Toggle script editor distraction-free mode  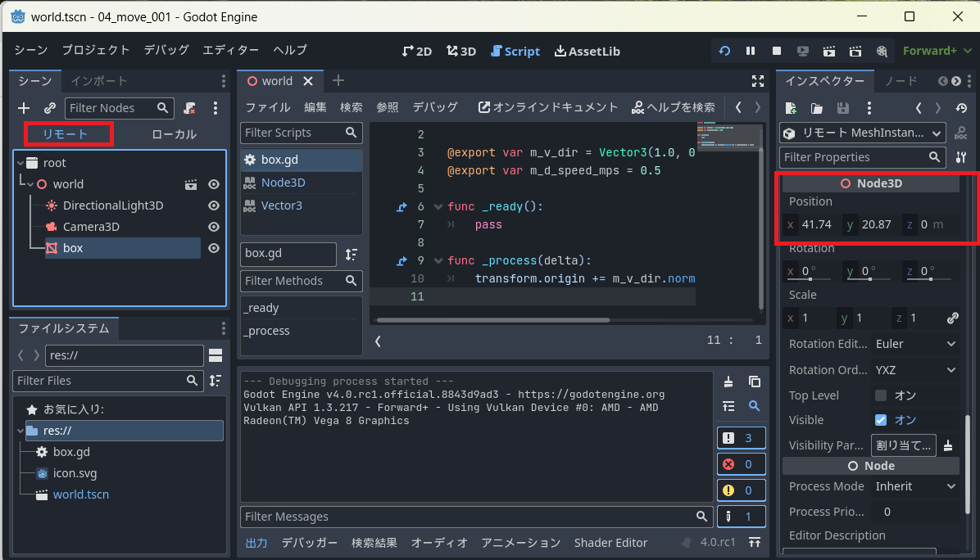[757, 81]
